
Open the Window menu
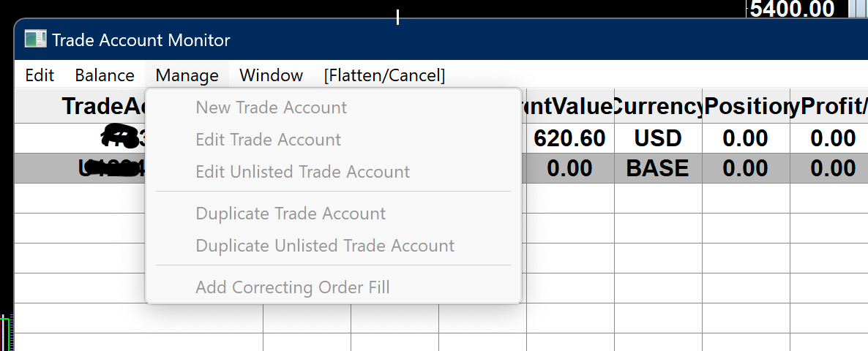[271, 75]
